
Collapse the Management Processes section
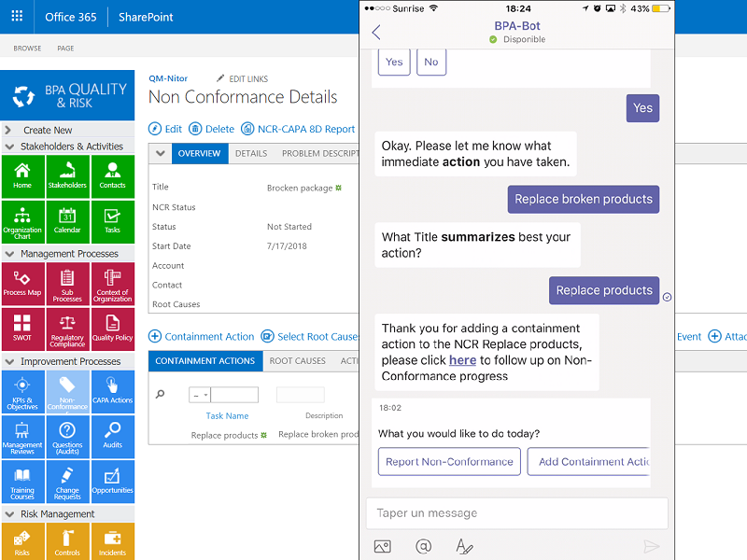click(x=9, y=254)
